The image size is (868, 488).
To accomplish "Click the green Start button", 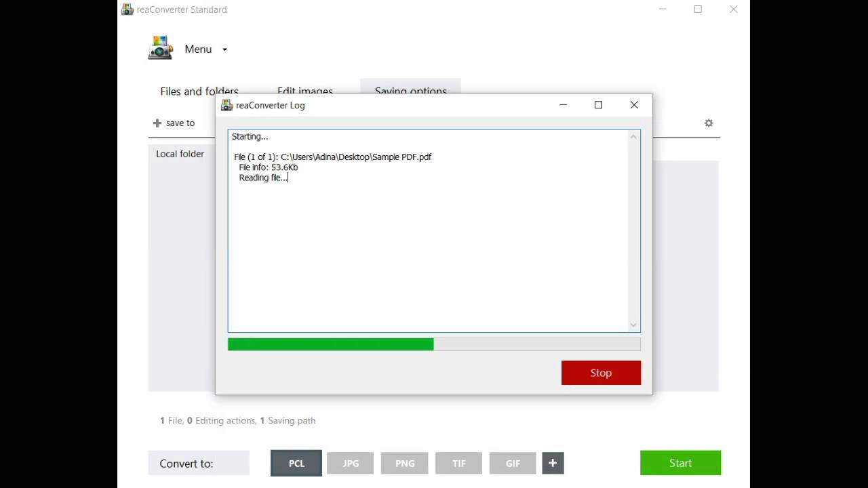I will [x=680, y=463].
